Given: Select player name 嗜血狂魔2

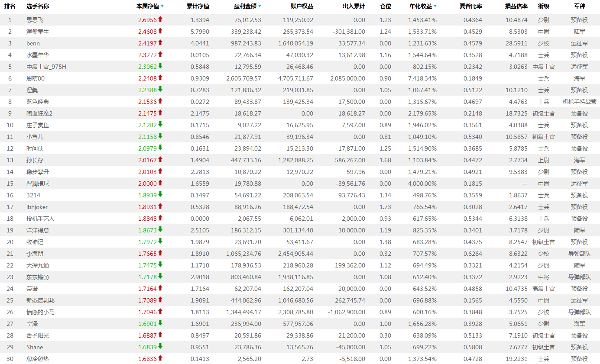Looking at the screenshot, I should (x=39, y=113).
